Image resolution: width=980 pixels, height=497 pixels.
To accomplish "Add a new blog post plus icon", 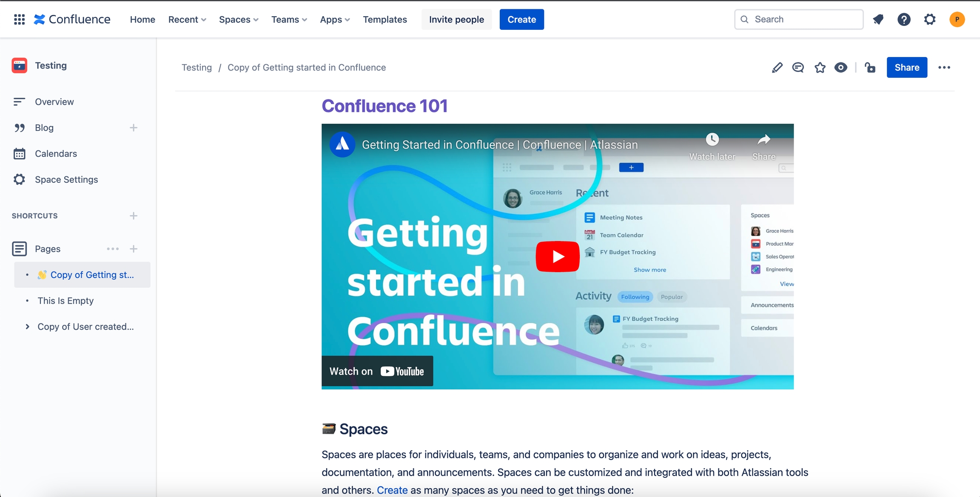I will tap(134, 128).
